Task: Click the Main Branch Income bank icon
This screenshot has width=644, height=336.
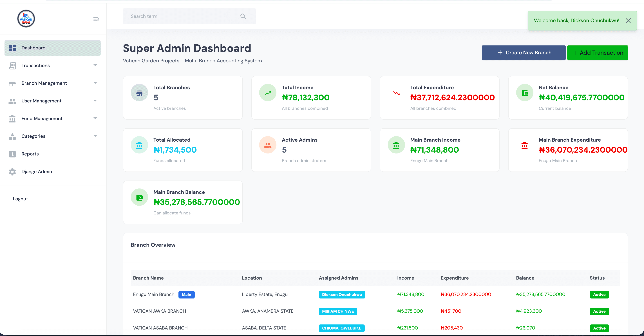Action: (x=396, y=145)
